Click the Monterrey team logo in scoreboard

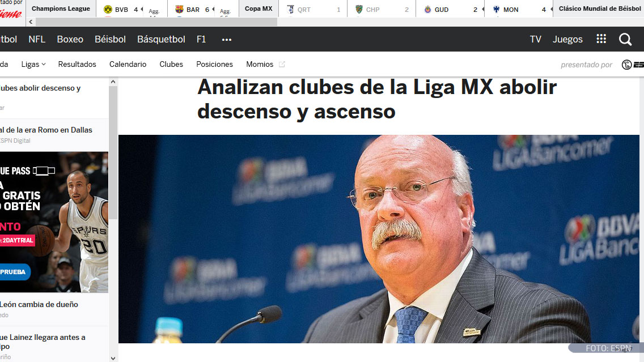496,9
